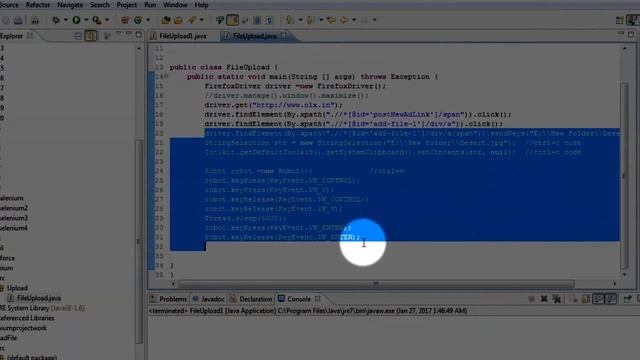This screenshot has height=360, width=640.
Task: Click the Toggle Breadcrumb icon
Action: [220, 20]
